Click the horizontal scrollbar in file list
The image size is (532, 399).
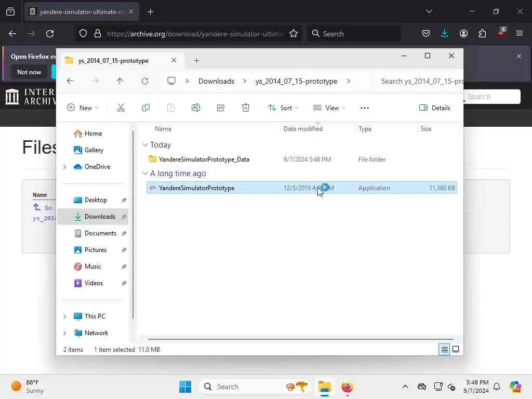301,339
